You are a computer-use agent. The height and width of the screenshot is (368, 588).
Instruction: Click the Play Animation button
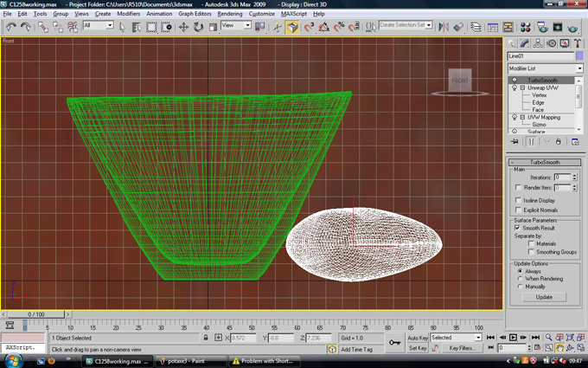click(513, 338)
